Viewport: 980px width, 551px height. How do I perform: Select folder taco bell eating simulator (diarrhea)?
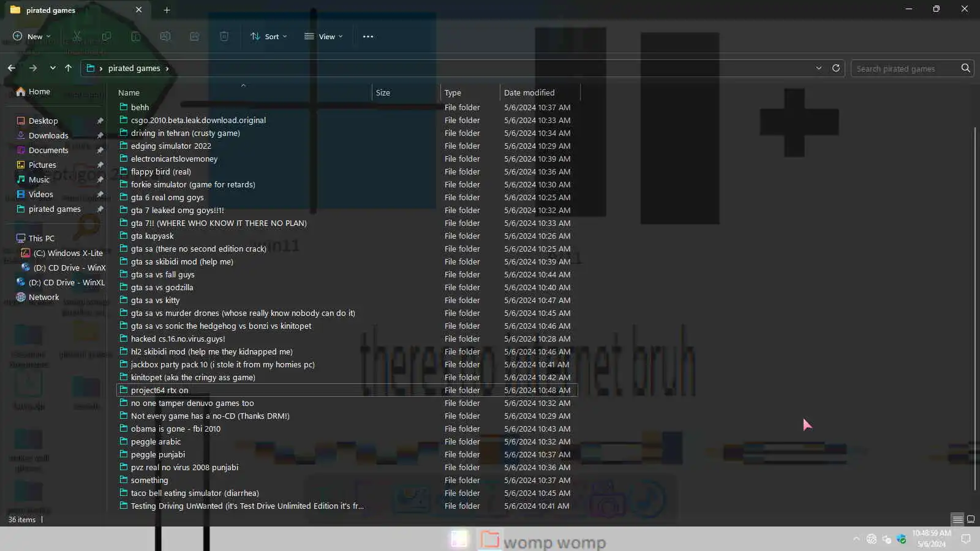(347, 493)
